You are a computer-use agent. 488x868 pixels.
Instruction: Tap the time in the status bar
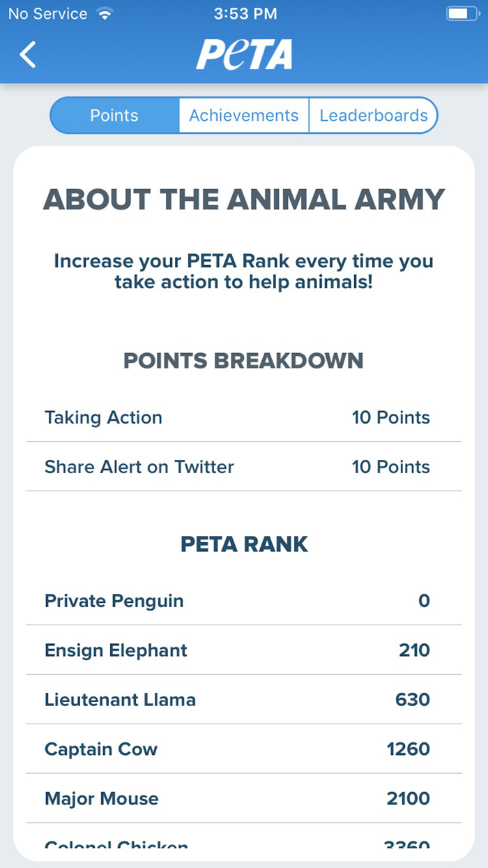point(245,13)
